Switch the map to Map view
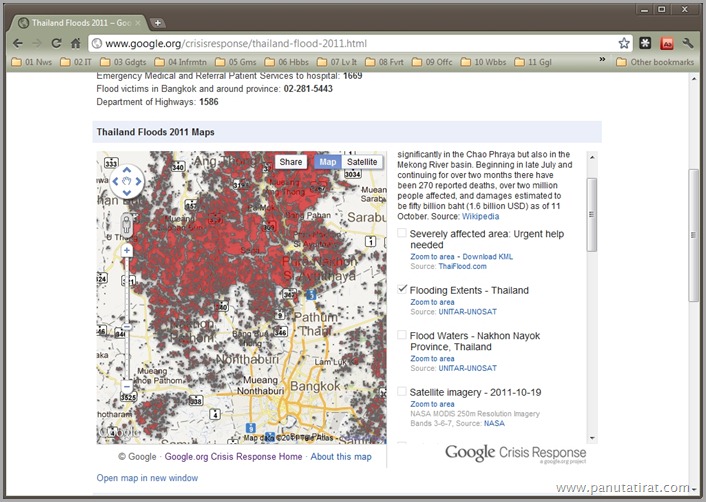This screenshot has width=706, height=502. (328, 162)
